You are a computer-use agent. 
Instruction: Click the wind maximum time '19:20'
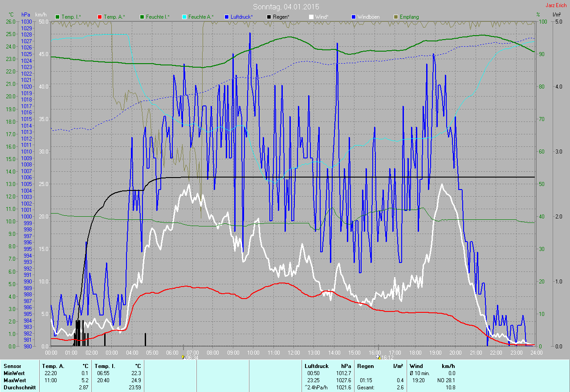point(418,380)
